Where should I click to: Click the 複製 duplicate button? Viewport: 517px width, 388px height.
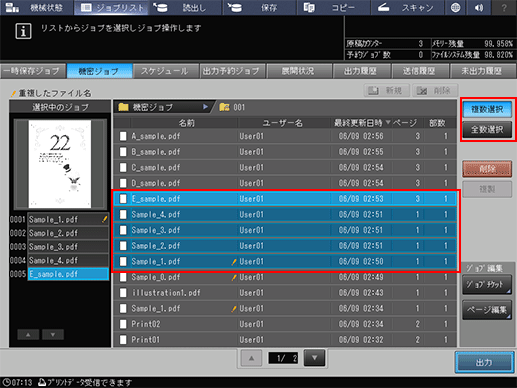point(487,189)
